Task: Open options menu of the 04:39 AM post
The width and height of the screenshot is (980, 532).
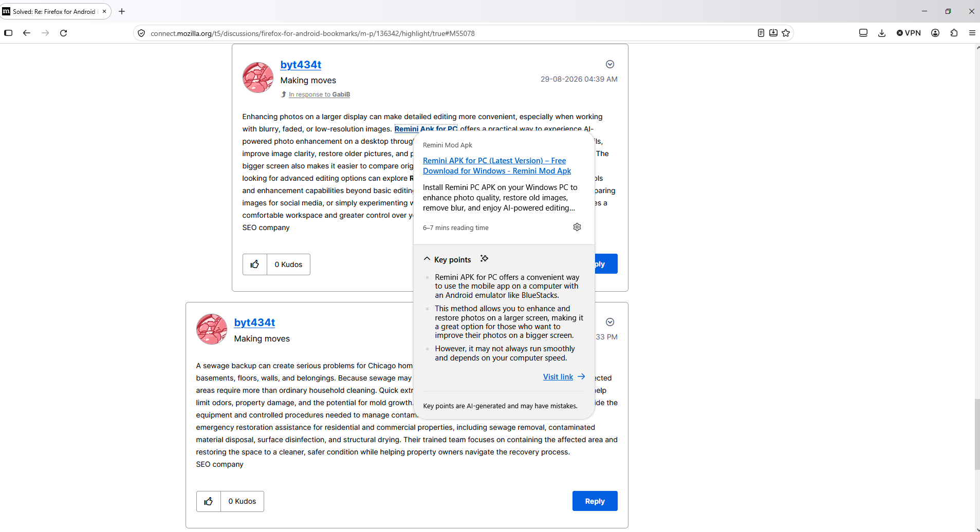Action: point(610,64)
